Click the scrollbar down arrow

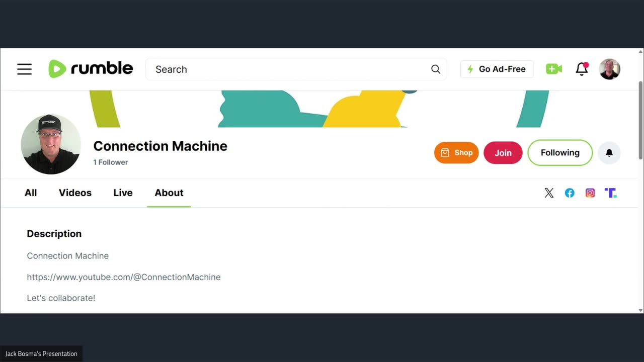tap(640, 310)
